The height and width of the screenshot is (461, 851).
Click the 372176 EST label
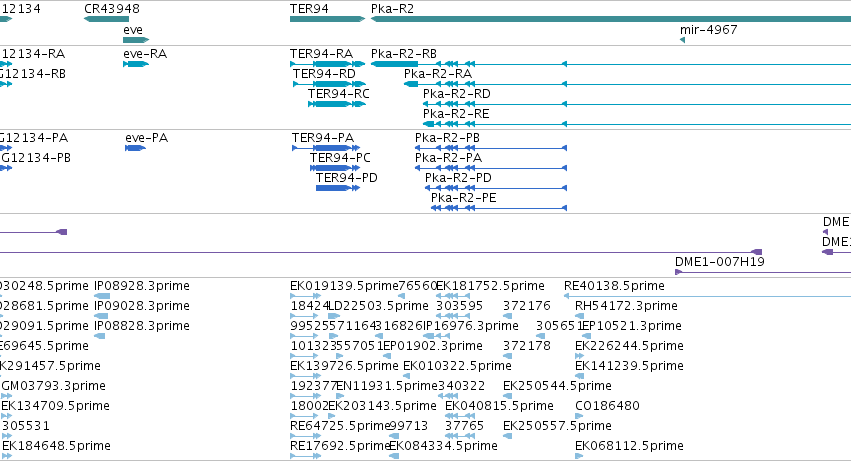(526, 306)
